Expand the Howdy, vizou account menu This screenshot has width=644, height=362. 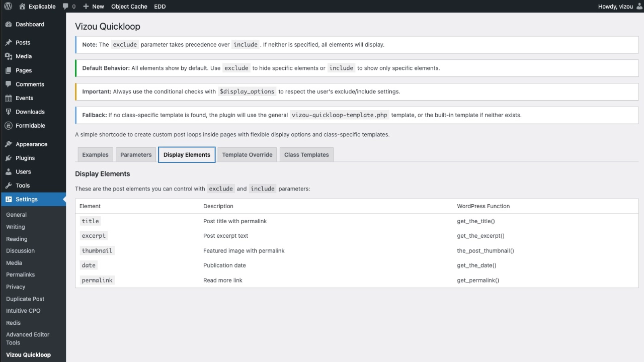tap(615, 7)
